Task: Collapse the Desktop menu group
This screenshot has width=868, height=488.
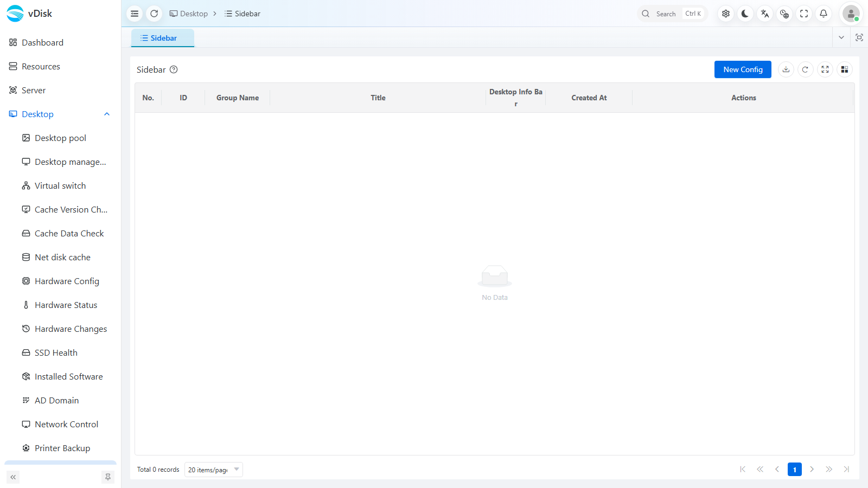Action: 107,114
